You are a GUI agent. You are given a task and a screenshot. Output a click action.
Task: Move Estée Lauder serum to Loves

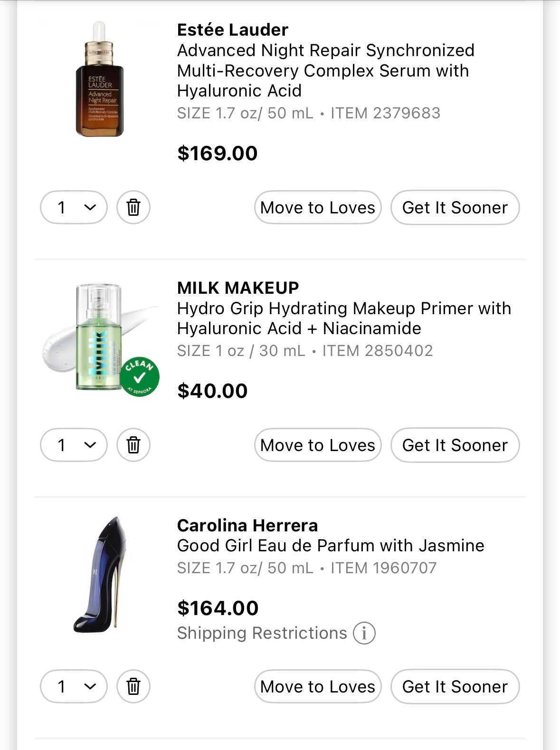pyautogui.click(x=318, y=208)
